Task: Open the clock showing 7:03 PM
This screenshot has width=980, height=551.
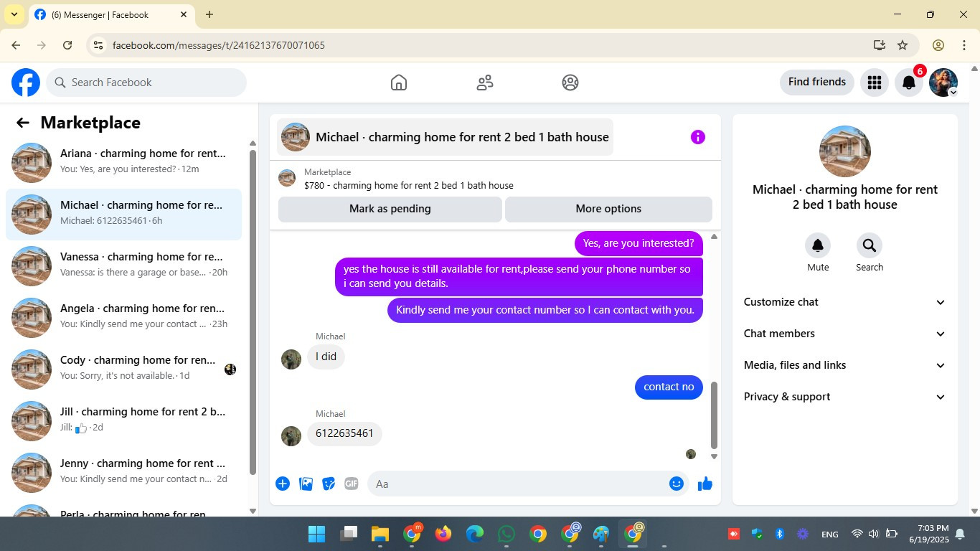Action: (928, 534)
